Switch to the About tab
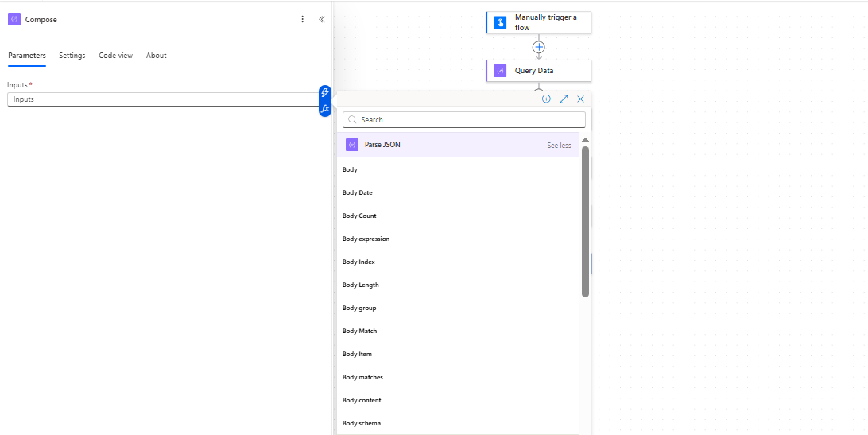The image size is (868, 435). pos(156,56)
